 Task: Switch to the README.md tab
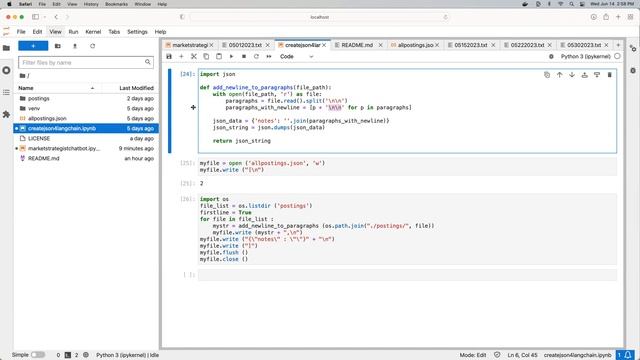[357, 45]
